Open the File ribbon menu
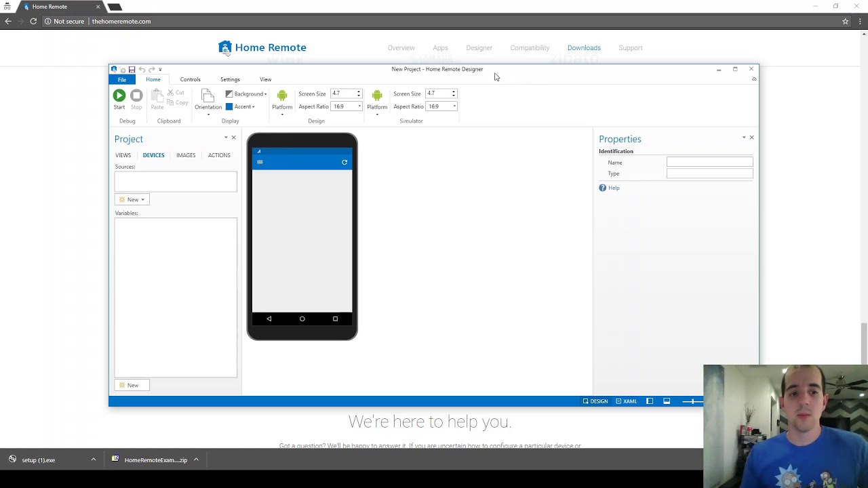 pos(122,80)
